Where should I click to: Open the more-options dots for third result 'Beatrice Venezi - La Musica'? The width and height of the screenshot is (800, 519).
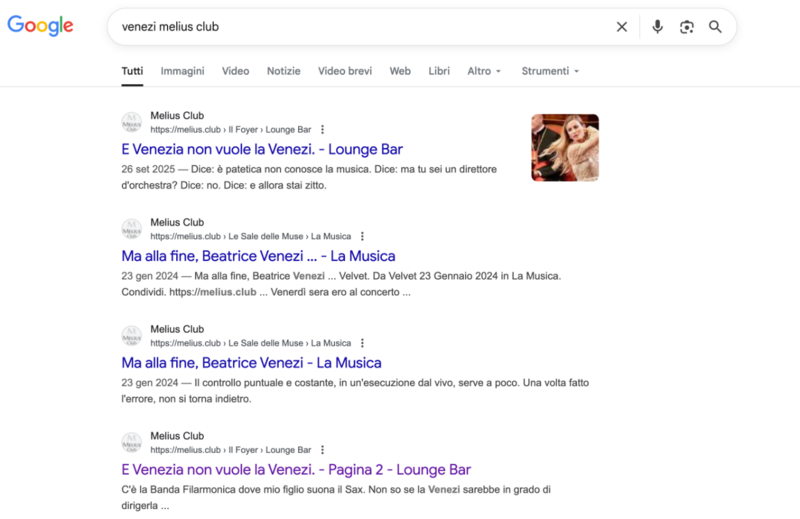(362, 343)
